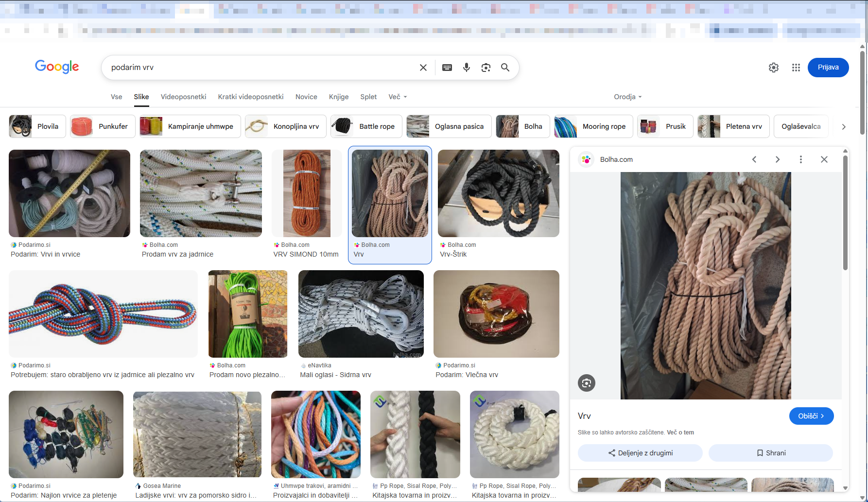868x502 pixels.
Task: Visit page via Obišči button
Action: click(x=812, y=416)
